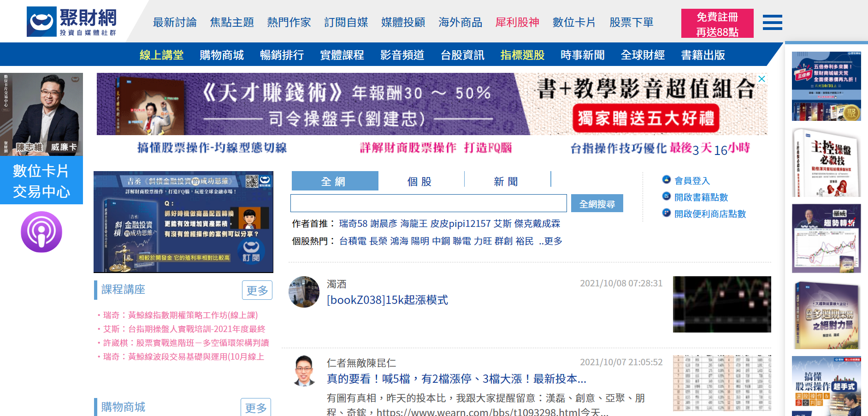Open 影音頻道 in blue menu bar
Image resolution: width=868 pixels, height=416 pixels.
coord(402,55)
